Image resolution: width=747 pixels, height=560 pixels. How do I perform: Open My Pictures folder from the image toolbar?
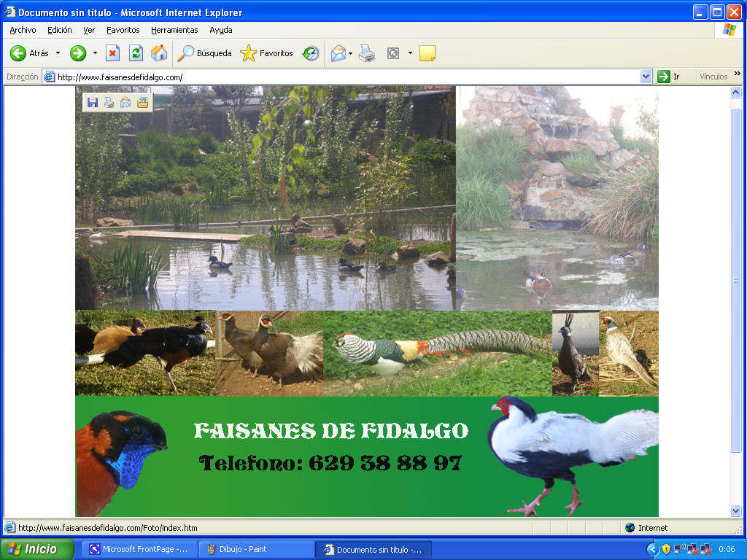pos(142,103)
